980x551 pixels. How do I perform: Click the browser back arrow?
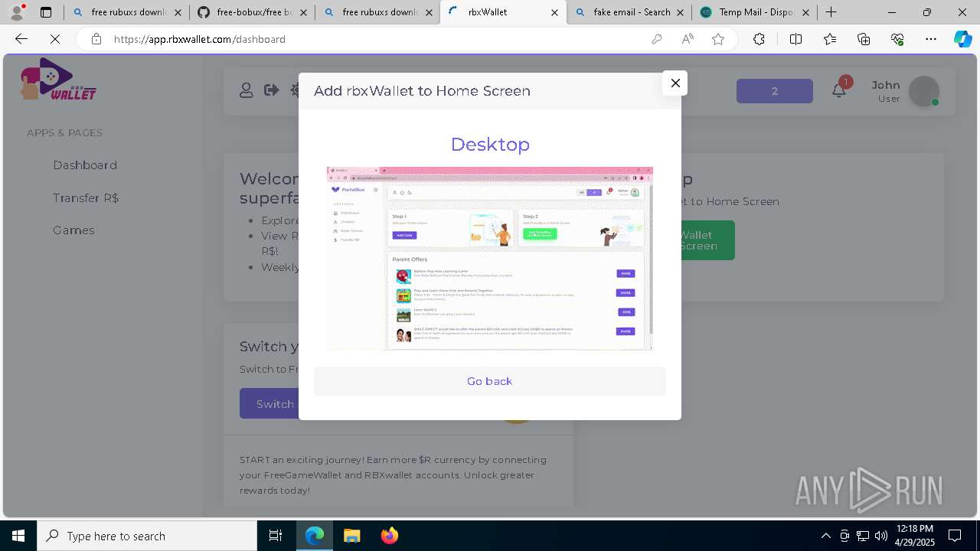(21, 39)
